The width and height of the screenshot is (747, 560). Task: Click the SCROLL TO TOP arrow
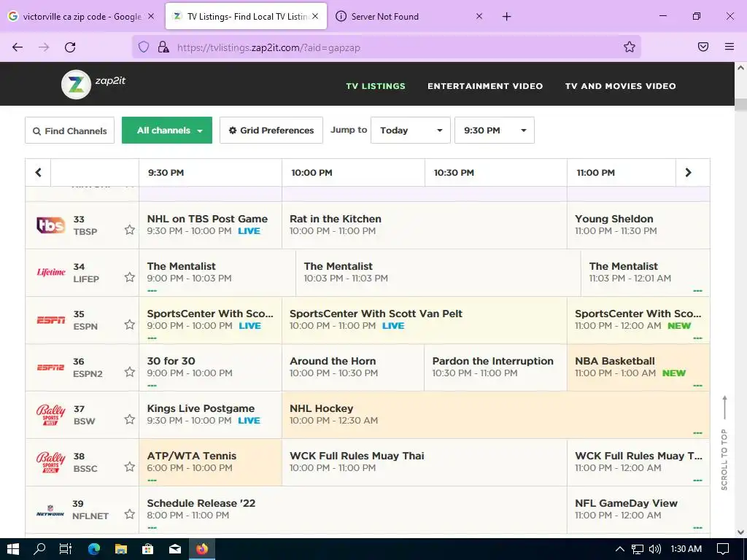click(x=724, y=408)
